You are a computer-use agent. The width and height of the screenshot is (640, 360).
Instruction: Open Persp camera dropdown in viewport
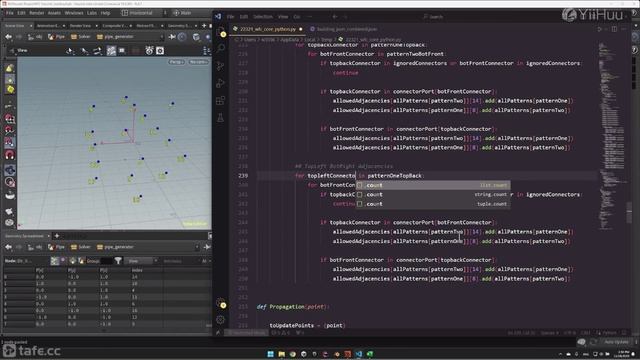pos(177,62)
